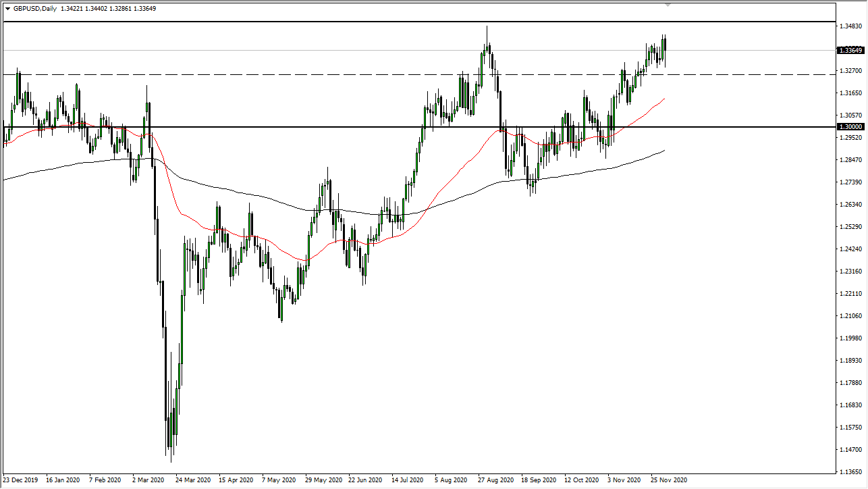Select the tall spike candle near 27 Aug
868x489 pixels.
487,47
